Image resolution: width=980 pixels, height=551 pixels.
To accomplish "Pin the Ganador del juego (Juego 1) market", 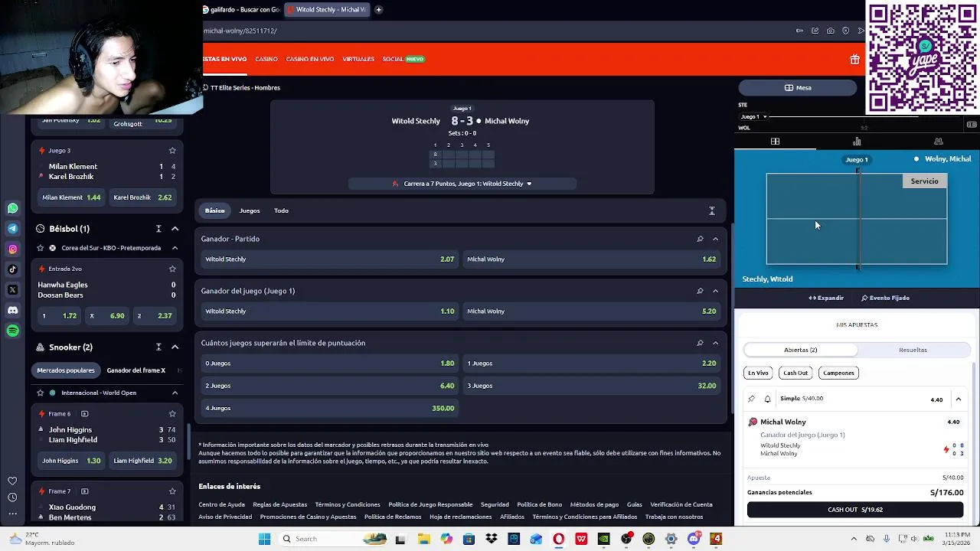I will click(x=700, y=291).
